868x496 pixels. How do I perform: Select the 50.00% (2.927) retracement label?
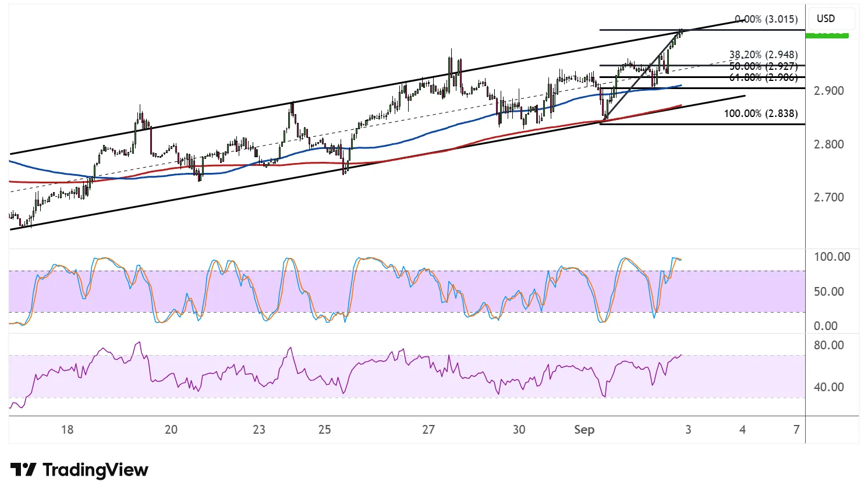click(x=764, y=66)
